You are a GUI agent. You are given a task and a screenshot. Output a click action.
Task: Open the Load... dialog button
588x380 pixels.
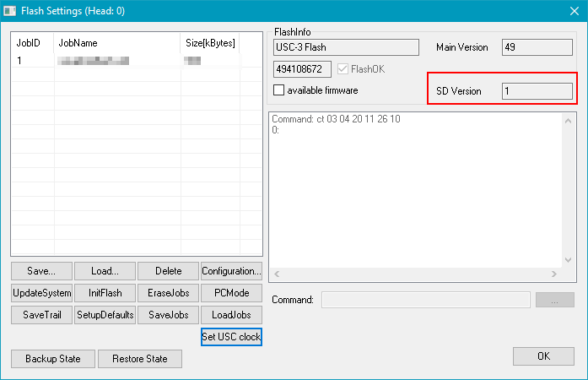pos(105,271)
